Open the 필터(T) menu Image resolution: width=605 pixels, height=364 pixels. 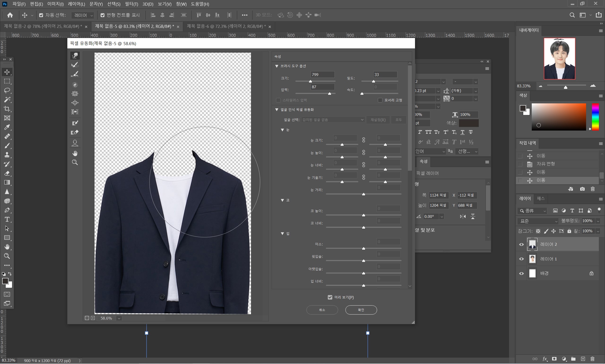132,4
